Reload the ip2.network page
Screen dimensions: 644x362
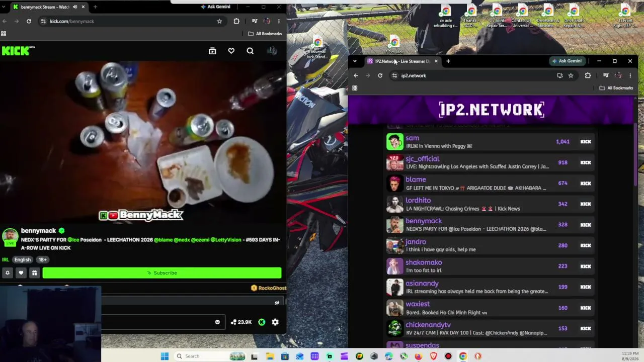click(x=380, y=75)
